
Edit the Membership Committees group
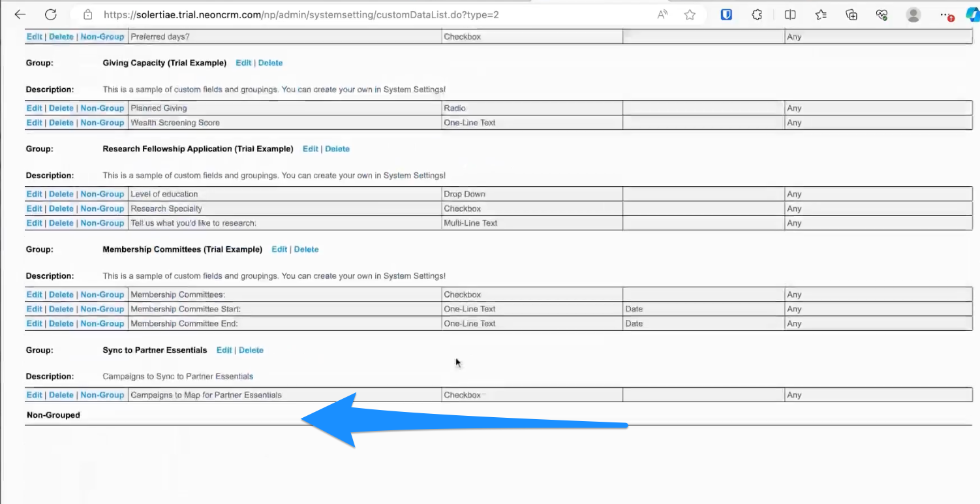coord(279,249)
